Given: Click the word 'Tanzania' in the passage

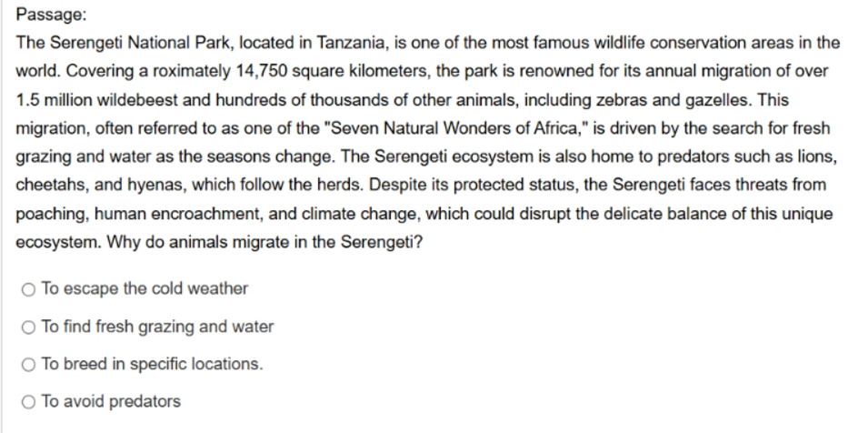Looking at the screenshot, I should pos(351,43).
